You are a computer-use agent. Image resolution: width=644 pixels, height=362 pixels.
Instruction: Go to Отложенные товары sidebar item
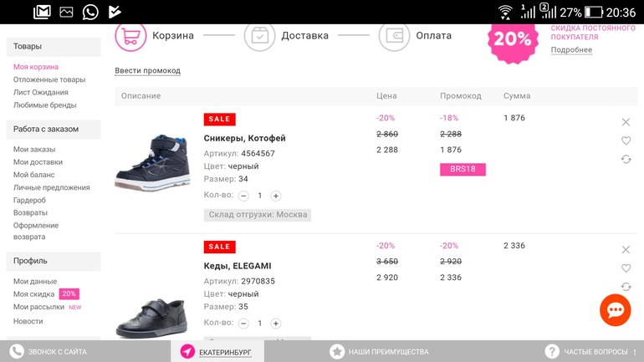click(x=49, y=79)
